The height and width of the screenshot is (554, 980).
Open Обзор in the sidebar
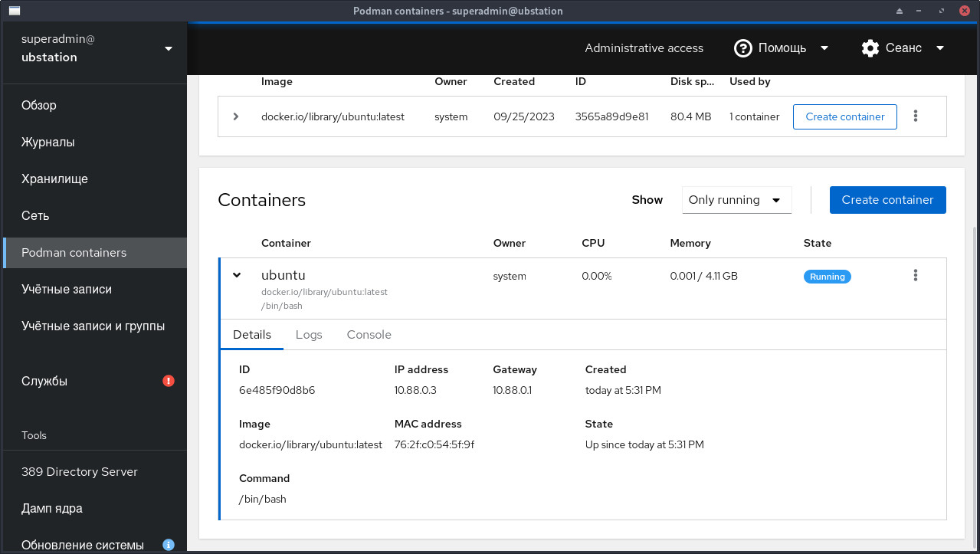[x=95, y=105]
